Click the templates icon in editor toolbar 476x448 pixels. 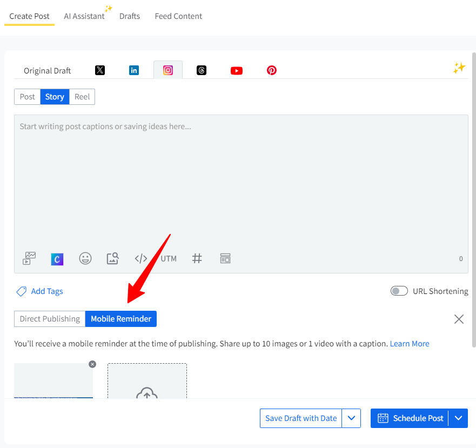225,258
